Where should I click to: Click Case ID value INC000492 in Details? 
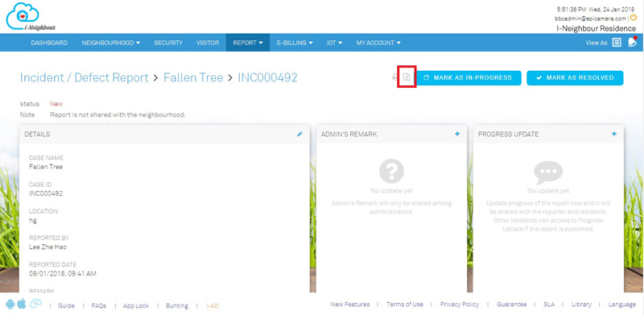[46, 193]
